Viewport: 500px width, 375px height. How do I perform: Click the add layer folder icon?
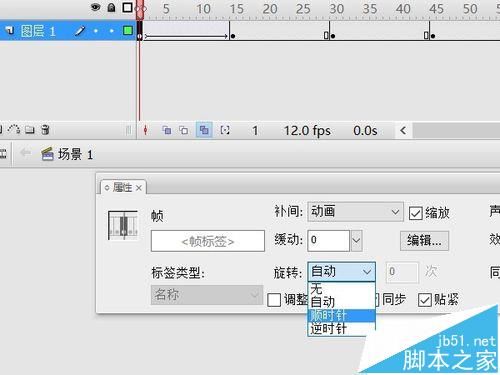click(x=30, y=130)
